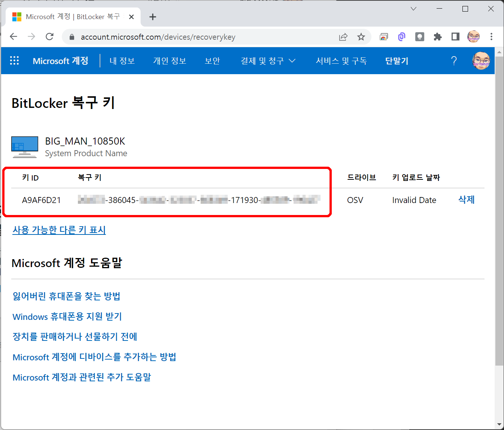Open a new browser tab

pyautogui.click(x=152, y=17)
